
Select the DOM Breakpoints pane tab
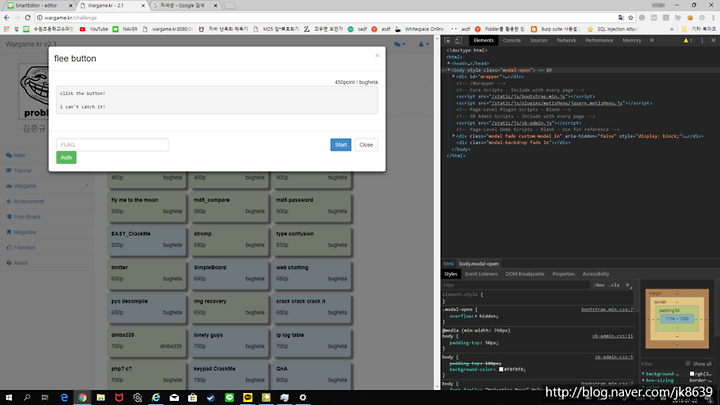tap(524, 274)
